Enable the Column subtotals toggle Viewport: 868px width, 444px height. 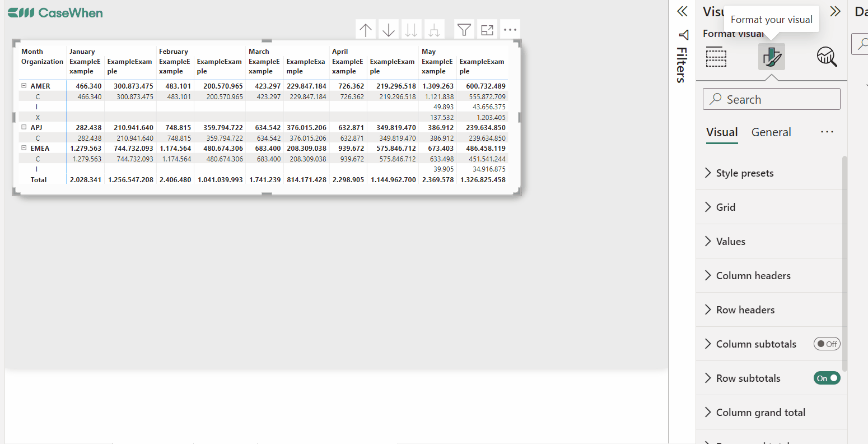pyautogui.click(x=827, y=344)
